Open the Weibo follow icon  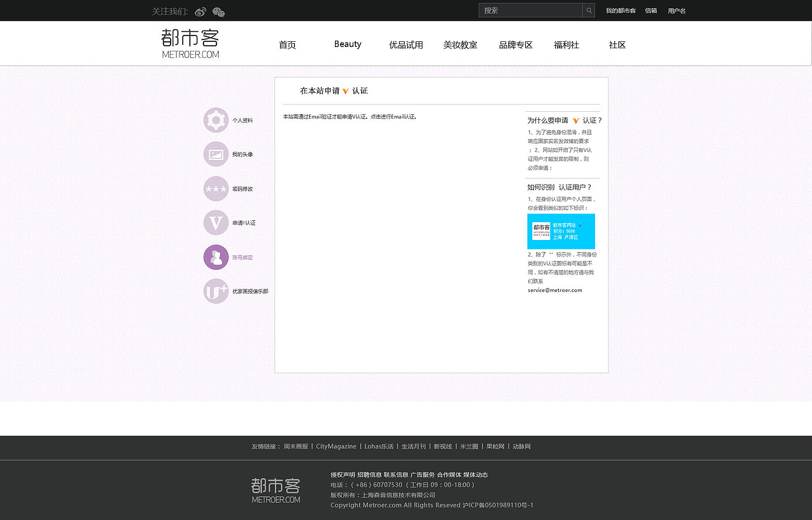click(200, 11)
